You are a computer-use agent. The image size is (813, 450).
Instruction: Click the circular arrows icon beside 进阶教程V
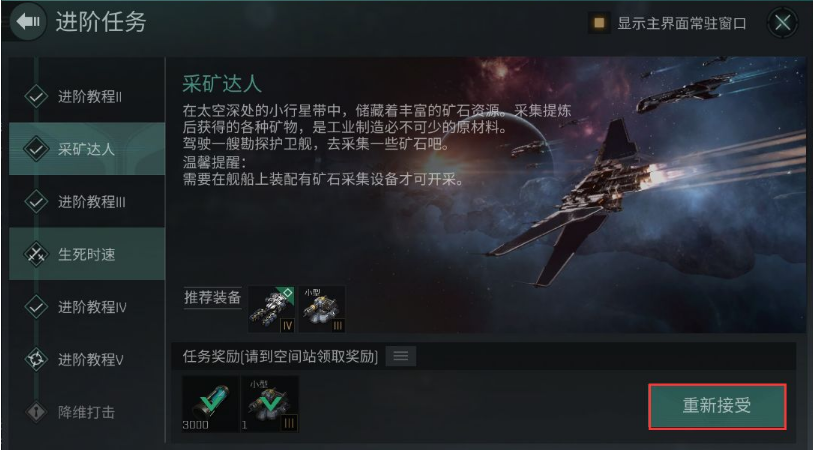(36, 359)
